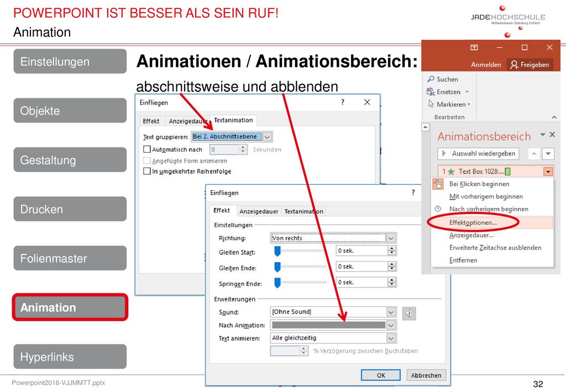Expand the Ersetzen dropdown arrow
The width and height of the screenshot is (566, 392).
467,92
